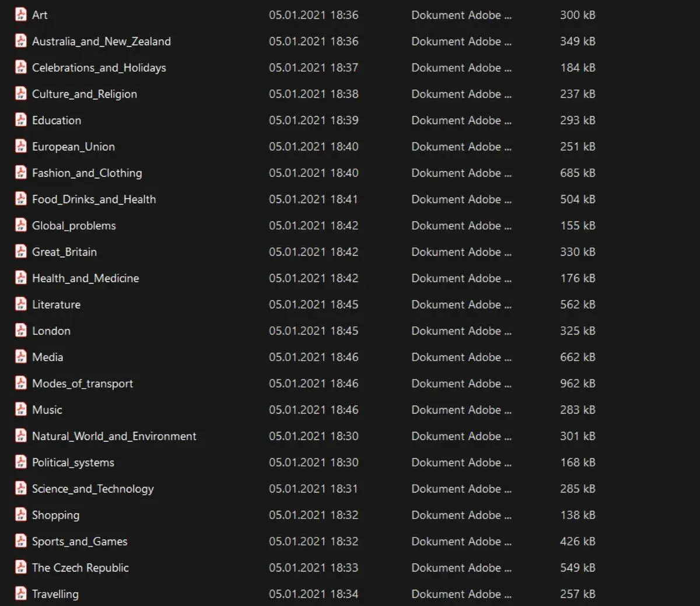Select the Great_Britain PDF icon
Image resolution: width=700 pixels, height=606 pixels.
(21, 251)
